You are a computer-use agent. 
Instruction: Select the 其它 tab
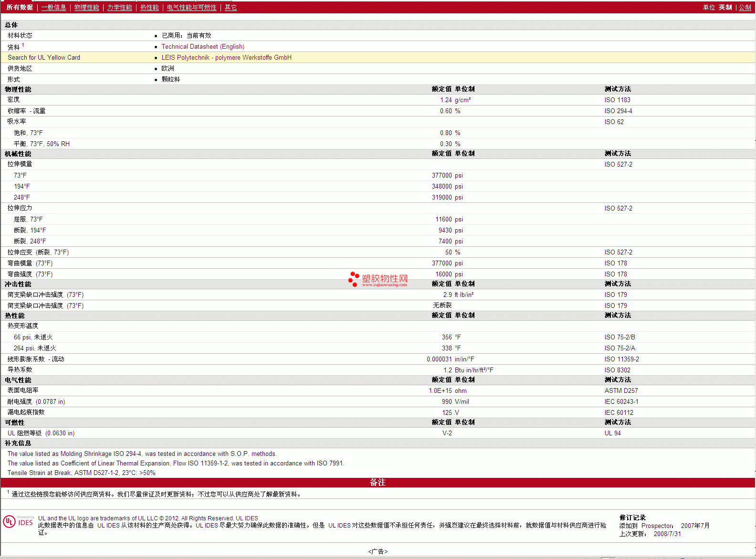pyautogui.click(x=231, y=8)
